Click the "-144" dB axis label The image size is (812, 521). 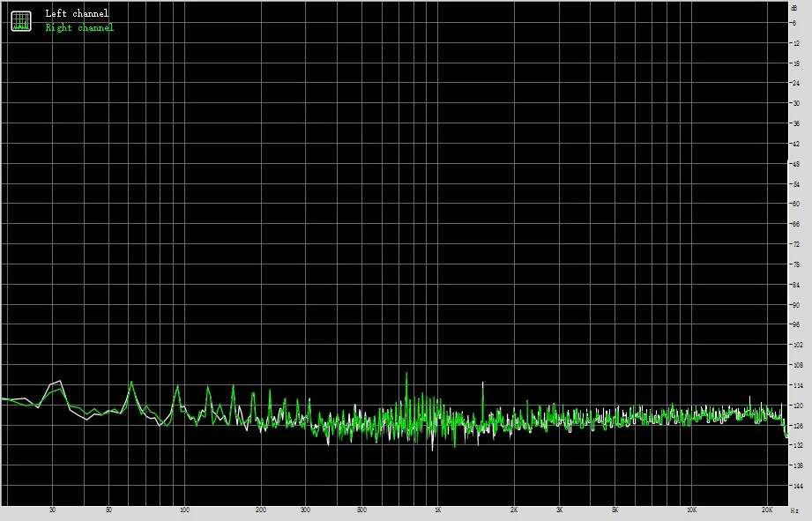tap(796, 487)
